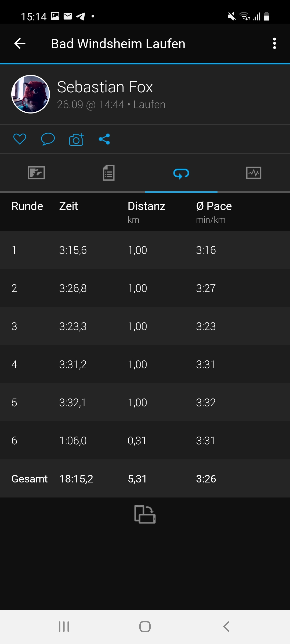Tap rotate screen icon below table
290x644 pixels.
pyautogui.click(x=145, y=514)
